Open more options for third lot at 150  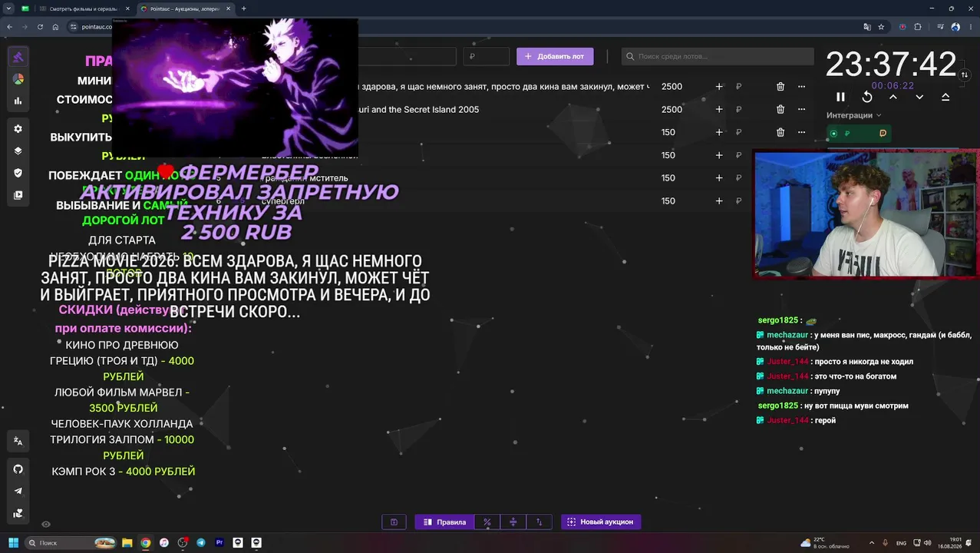[x=801, y=132]
